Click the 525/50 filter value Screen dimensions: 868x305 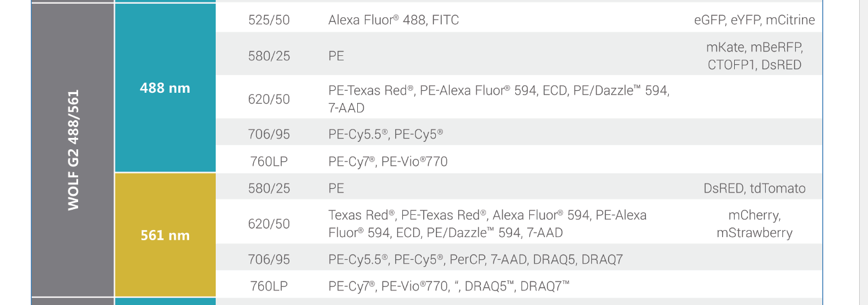(268, 20)
